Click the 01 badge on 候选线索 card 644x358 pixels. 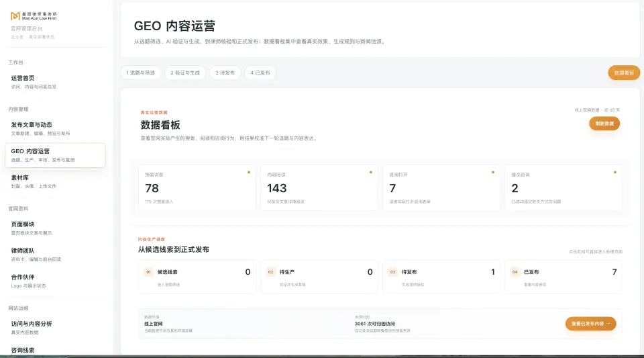149,272
